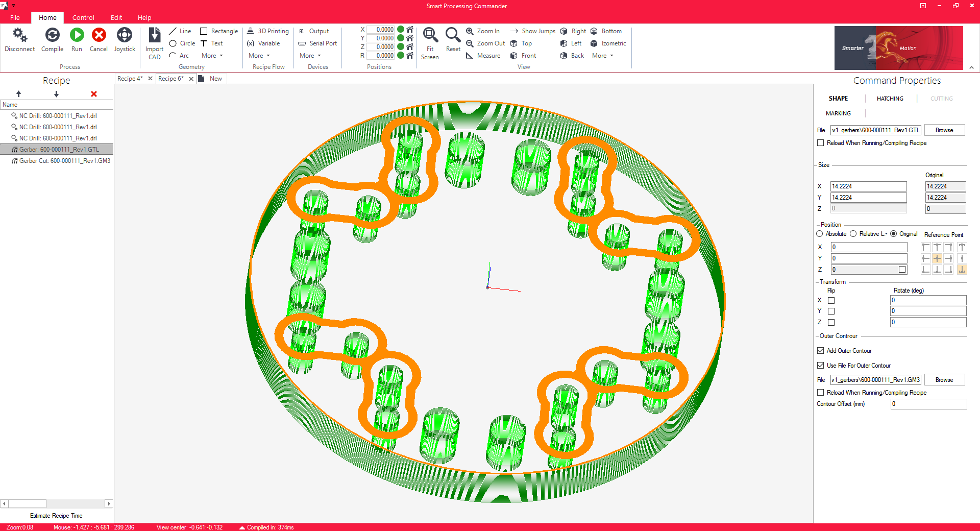Click Estimate Recipe Time
980x531 pixels.
[x=56, y=516]
